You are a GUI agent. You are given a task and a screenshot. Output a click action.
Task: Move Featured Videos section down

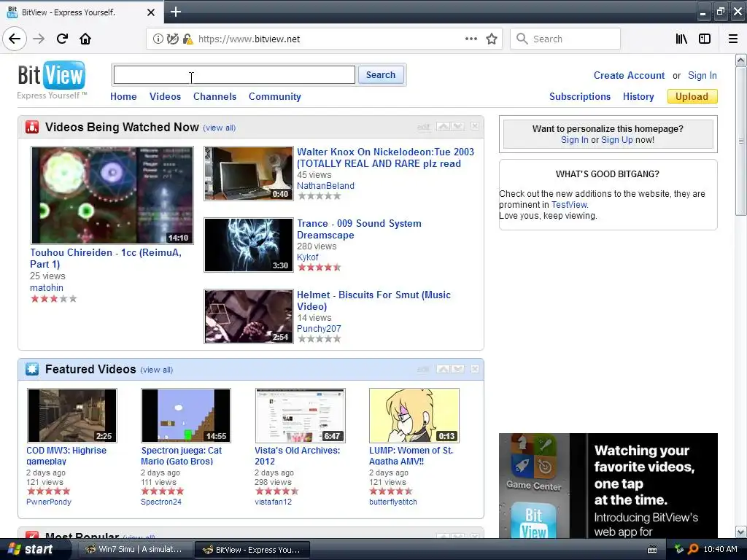(x=458, y=369)
